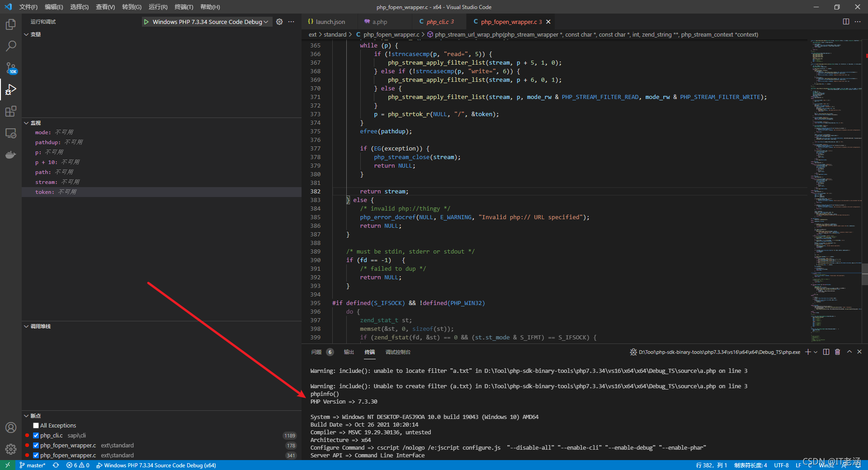Split the editor to the right
The height and width of the screenshot is (470, 868).
(846, 22)
